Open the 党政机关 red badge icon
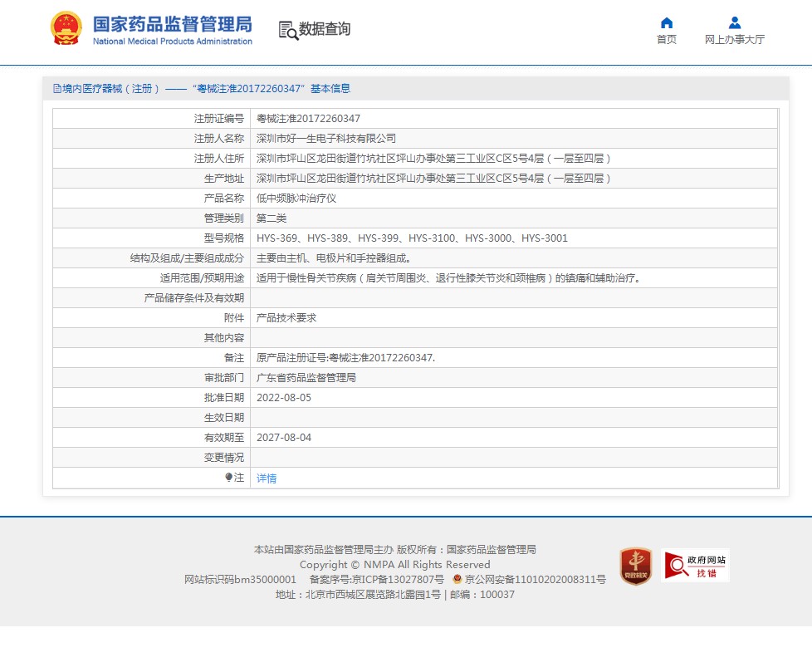 (636, 566)
